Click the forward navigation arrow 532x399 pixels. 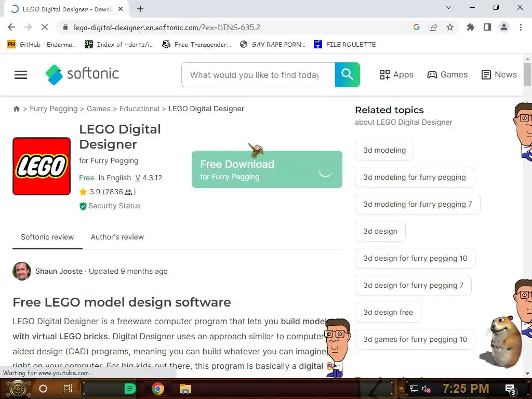coord(28,27)
